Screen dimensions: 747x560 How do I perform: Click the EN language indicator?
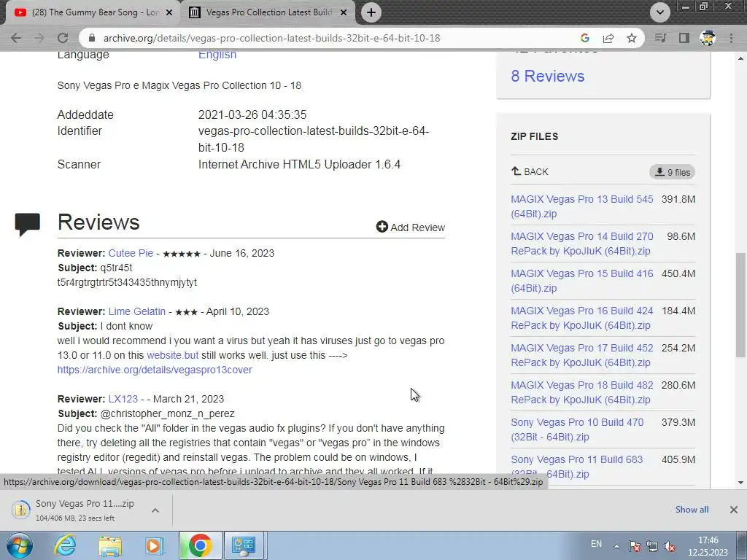coord(596,544)
